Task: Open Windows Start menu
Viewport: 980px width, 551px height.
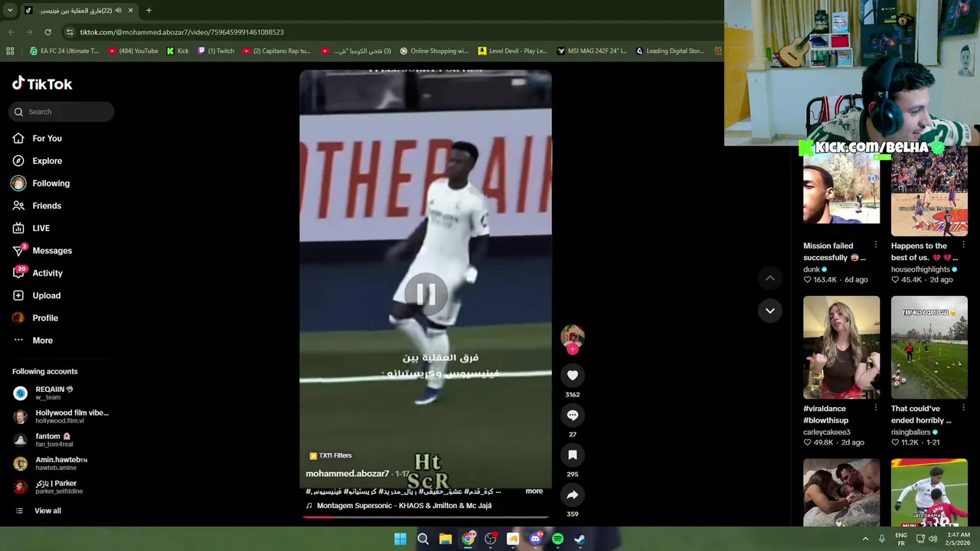Action: pyautogui.click(x=400, y=539)
